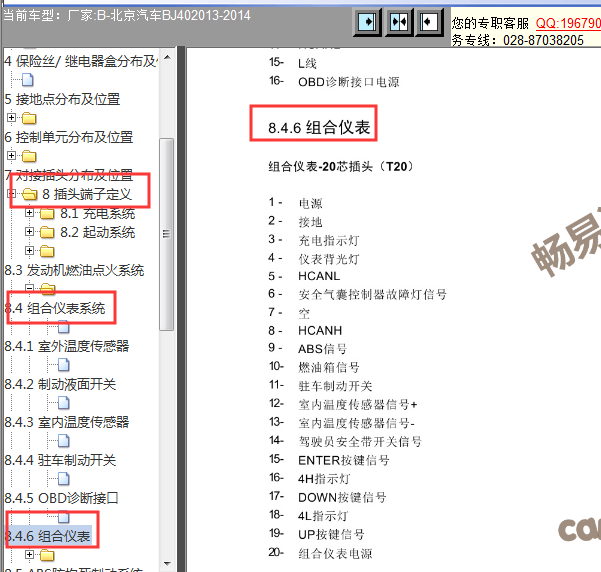Click the document icon above 8.4.5 OBD诊断接口
Viewport: 601px width, 572px height.
coord(64,478)
